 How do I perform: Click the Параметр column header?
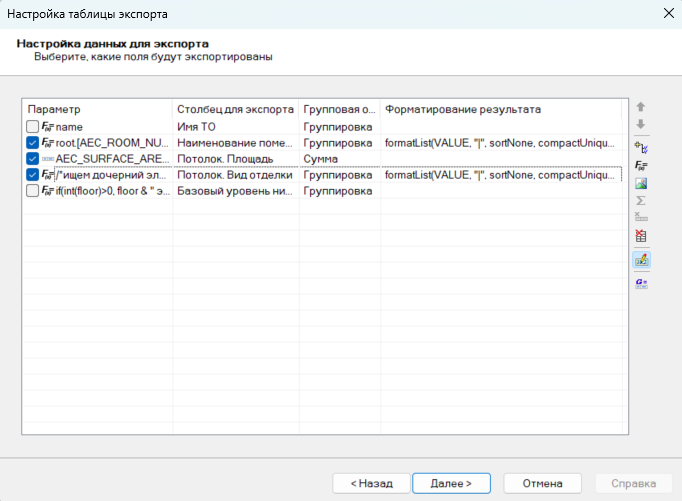(97, 108)
